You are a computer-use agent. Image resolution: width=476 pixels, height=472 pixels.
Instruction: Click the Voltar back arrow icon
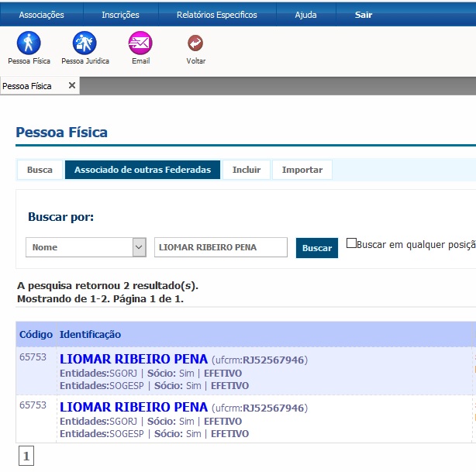click(195, 43)
